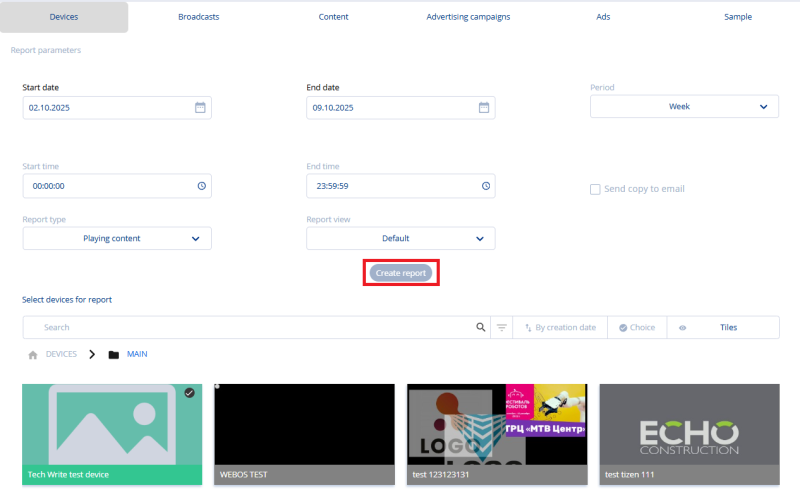Toggle the Choice selection mode
Image resolution: width=800 pixels, height=490 pixels.
[637, 327]
